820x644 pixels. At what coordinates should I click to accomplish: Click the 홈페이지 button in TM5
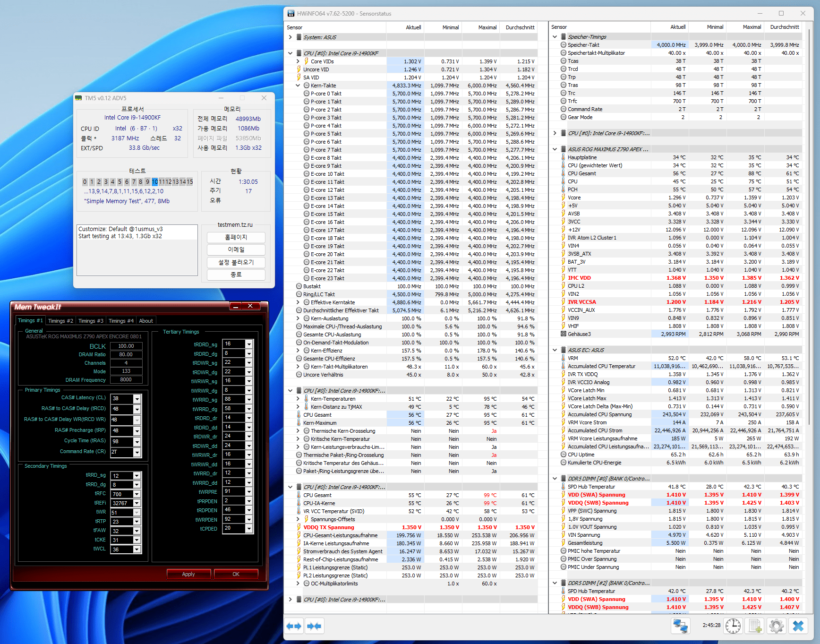click(x=236, y=237)
